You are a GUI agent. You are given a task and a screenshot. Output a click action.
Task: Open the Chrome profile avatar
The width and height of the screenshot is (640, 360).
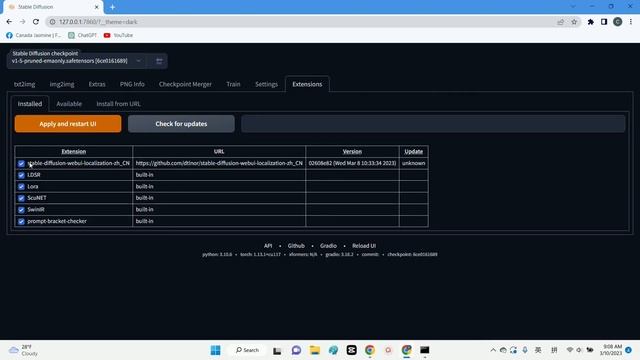pyautogui.click(x=618, y=22)
